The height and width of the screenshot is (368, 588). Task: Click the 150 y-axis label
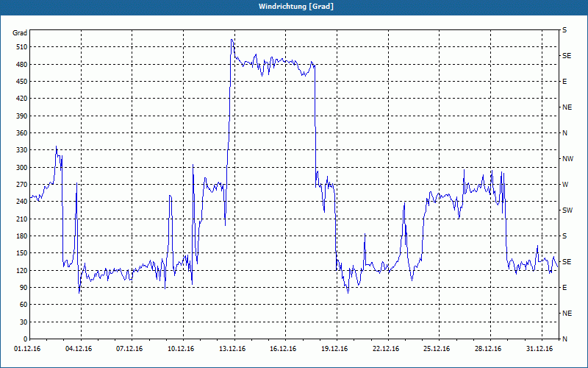[x=22, y=253]
